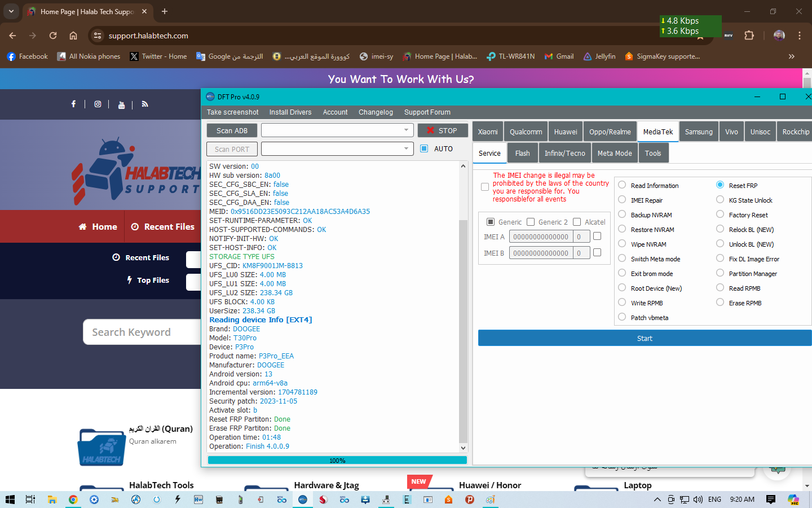Open the Facebook social icon on the Halab Tech page

tap(73, 104)
